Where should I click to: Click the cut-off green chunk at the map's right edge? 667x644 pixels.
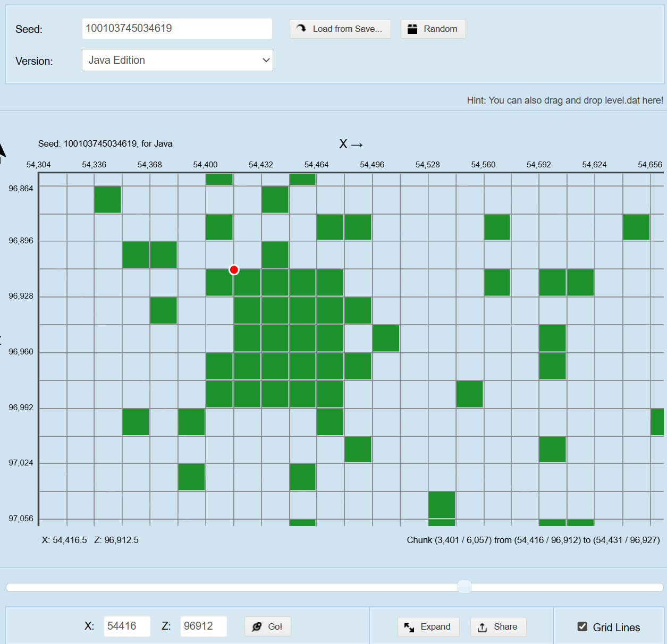coord(657,422)
